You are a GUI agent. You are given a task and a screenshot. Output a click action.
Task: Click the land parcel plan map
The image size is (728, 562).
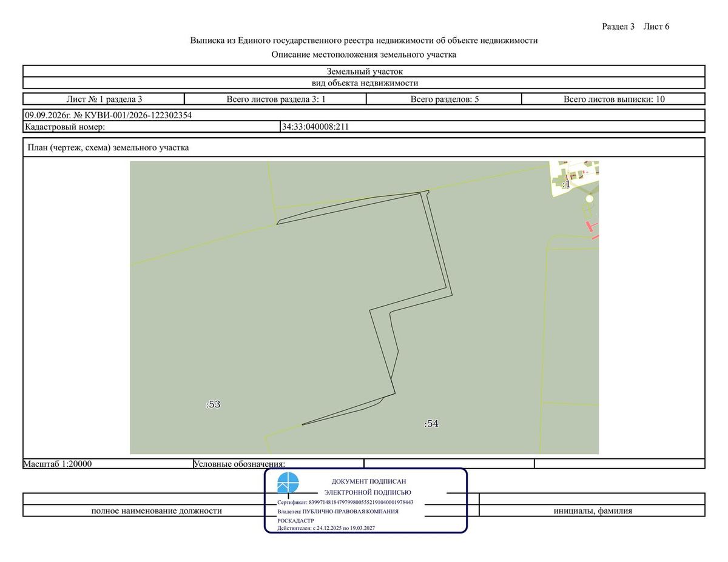[x=365, y=307]
